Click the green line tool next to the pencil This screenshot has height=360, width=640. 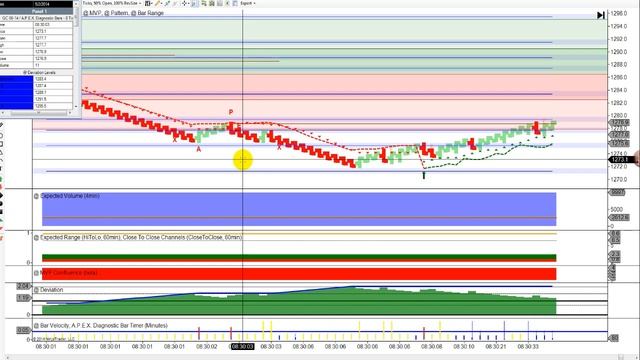(167, 3)
